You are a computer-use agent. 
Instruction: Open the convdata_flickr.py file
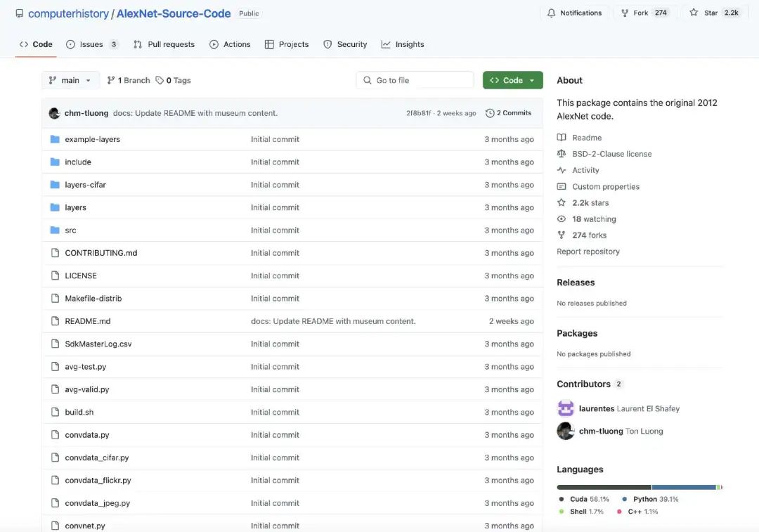tap(98, 481)
